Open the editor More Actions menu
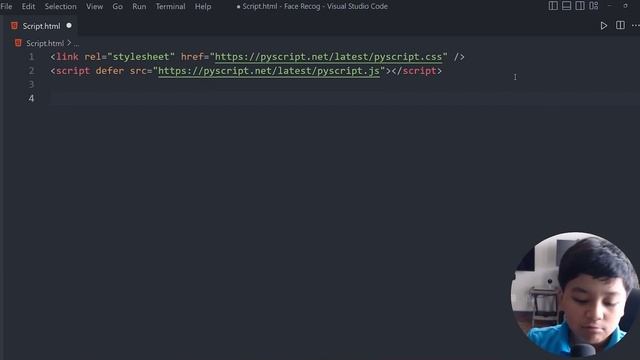 (636, 25)
